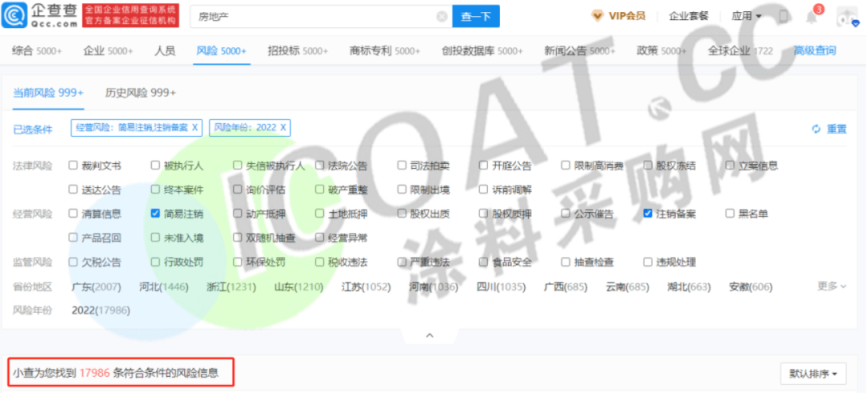The width and height of the screenshot is (868, 393).
Task: Open the user avatar icon
Action: point(843,17)
